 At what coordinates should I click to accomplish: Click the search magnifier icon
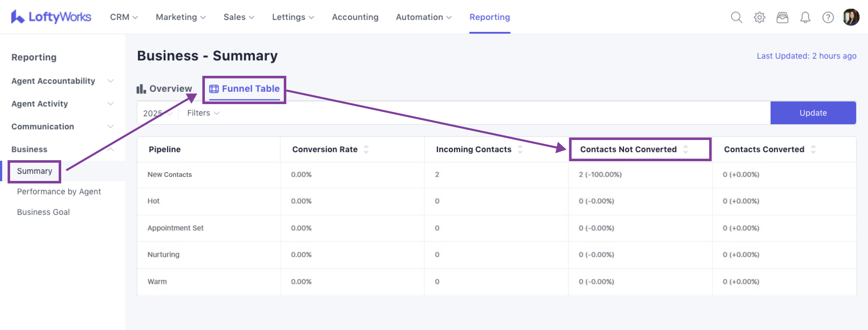coord(736,17)
